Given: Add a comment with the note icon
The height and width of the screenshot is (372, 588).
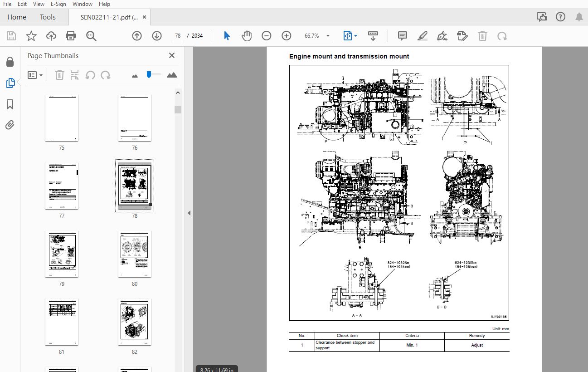Looking at the screenshot, I should click(x=402, y=36).
